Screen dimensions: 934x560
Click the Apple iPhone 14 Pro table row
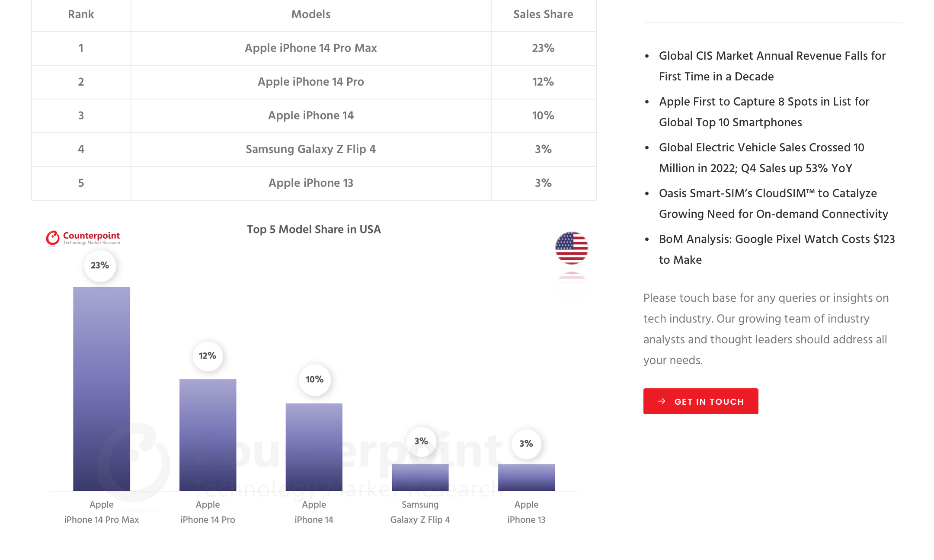point(310,82)
